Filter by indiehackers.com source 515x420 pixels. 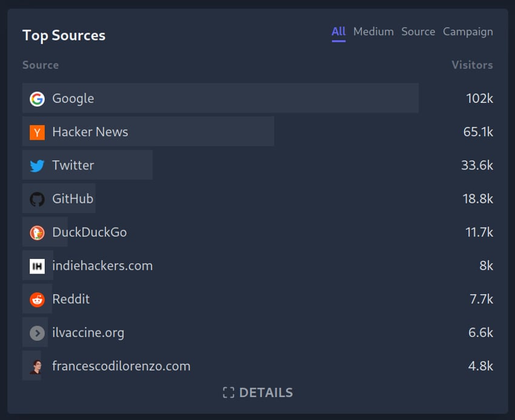[102, 266]
